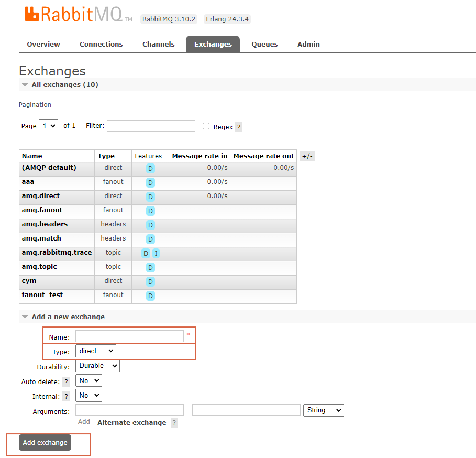
Task: Click the Add exchange button
Action: [45, 442]
